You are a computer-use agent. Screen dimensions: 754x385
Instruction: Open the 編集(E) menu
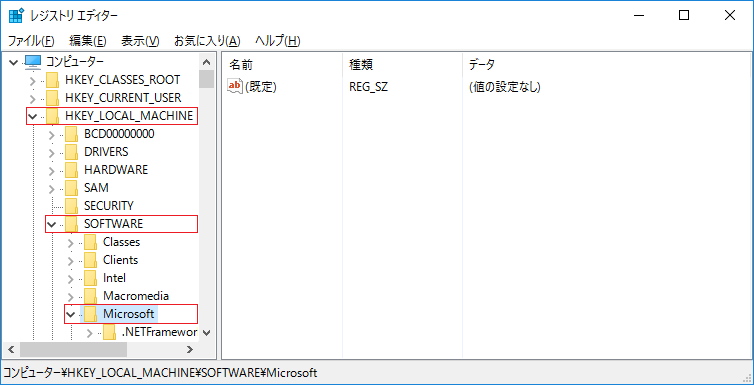[x=88, y=41]
